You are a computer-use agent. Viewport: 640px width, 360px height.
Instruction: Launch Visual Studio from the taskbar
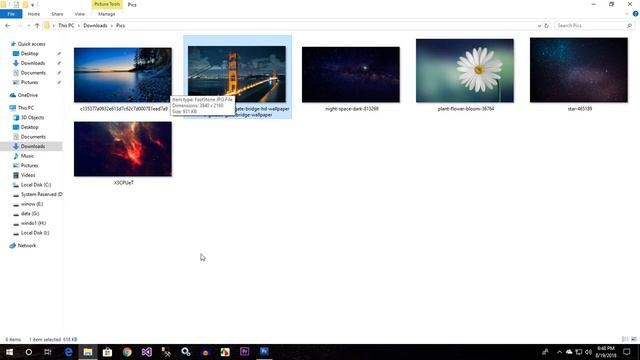pyautogui.click(x=147, y=352)
